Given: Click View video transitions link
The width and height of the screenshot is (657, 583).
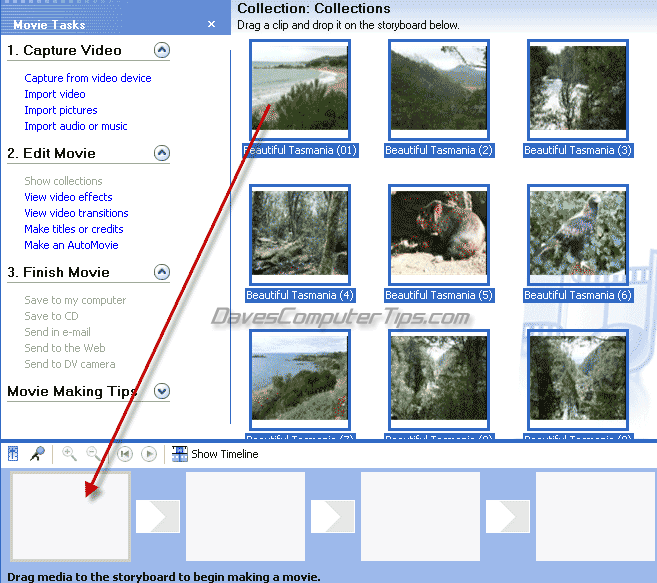Looking at the screenshot, I should coord(76,213).
